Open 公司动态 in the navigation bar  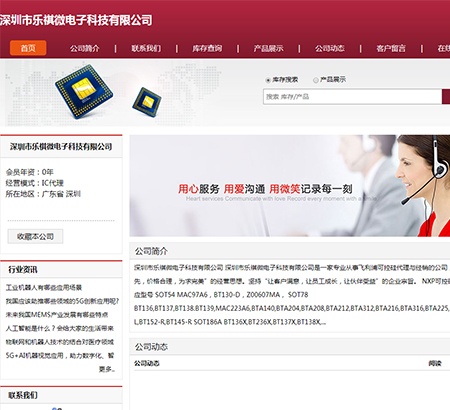pyautogui.click(x=330, y=49)
